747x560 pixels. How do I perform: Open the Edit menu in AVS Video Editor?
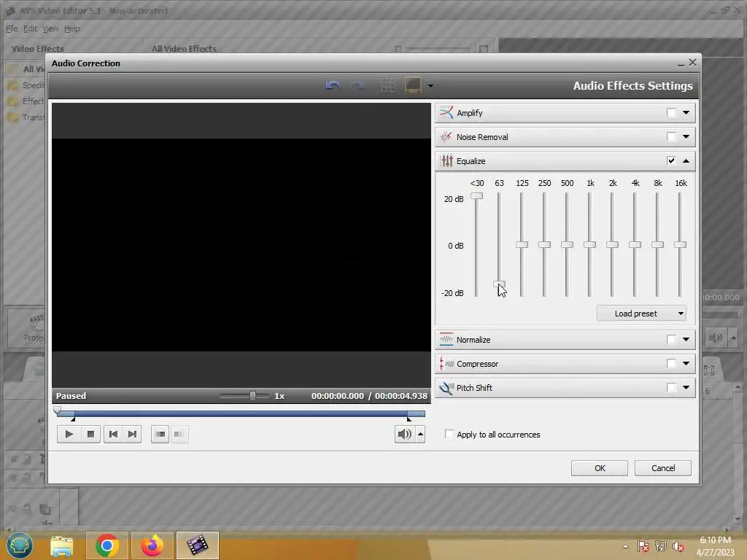click(x=30, y=28)
